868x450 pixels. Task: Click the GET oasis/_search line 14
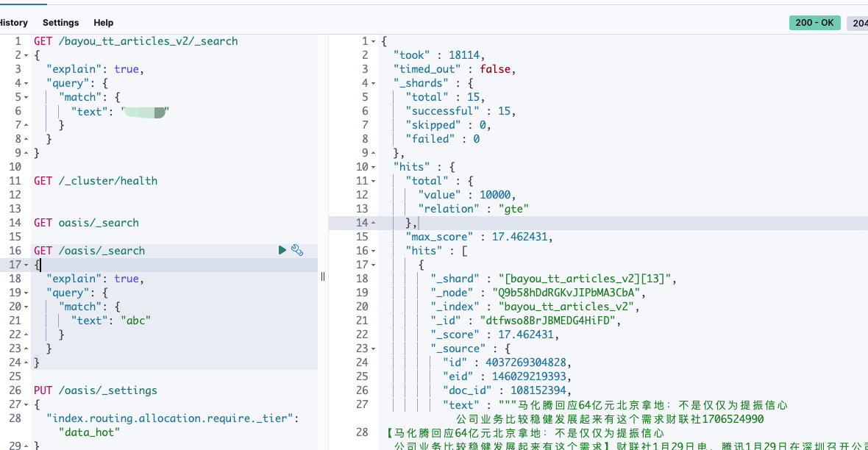coord(86,223)
